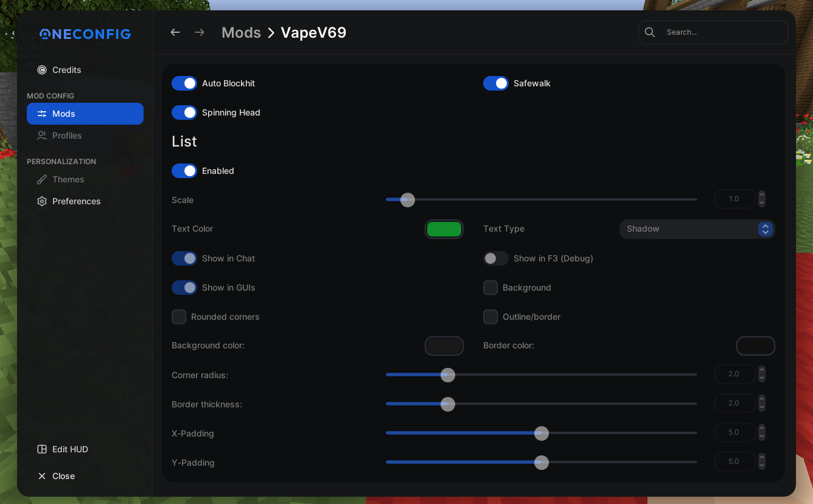Viewport: 813px width, 504px height.
Task: Click the X-Padding value field 5.0
Action: 735,432
